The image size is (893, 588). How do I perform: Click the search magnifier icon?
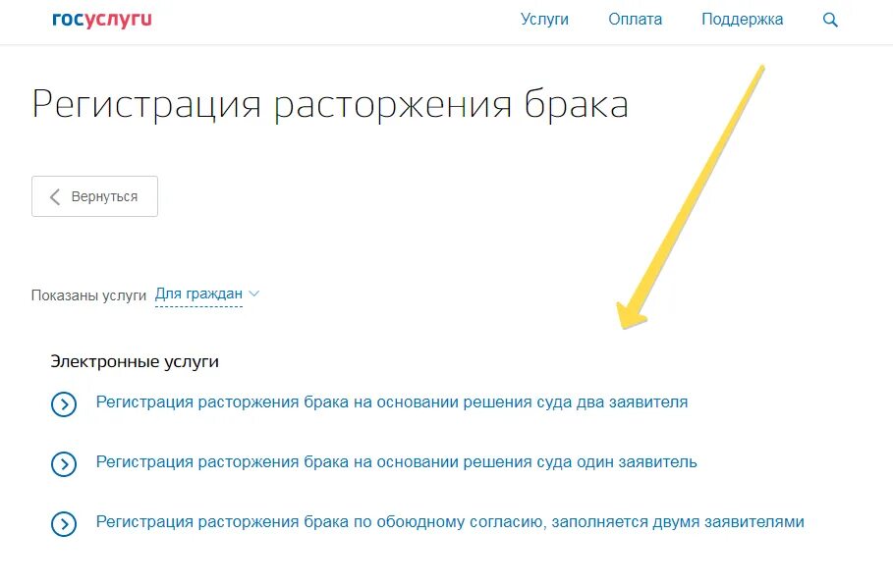click(x=830, y=20)
